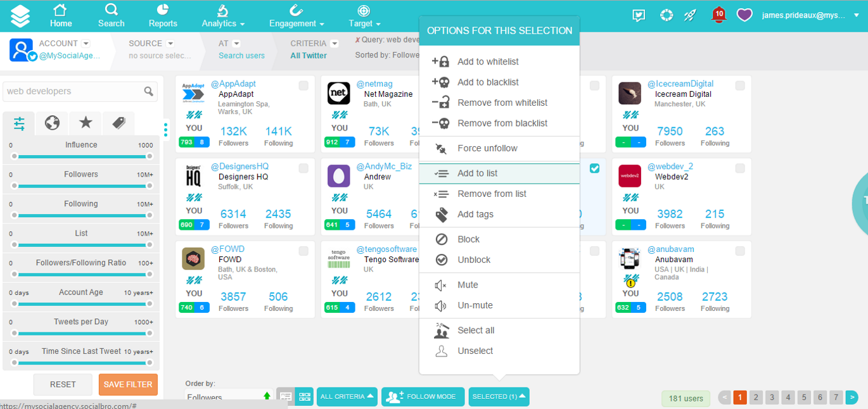Choose Mute from selection options
The height and width of the screenshot is (409, 868).
(499, 285)
